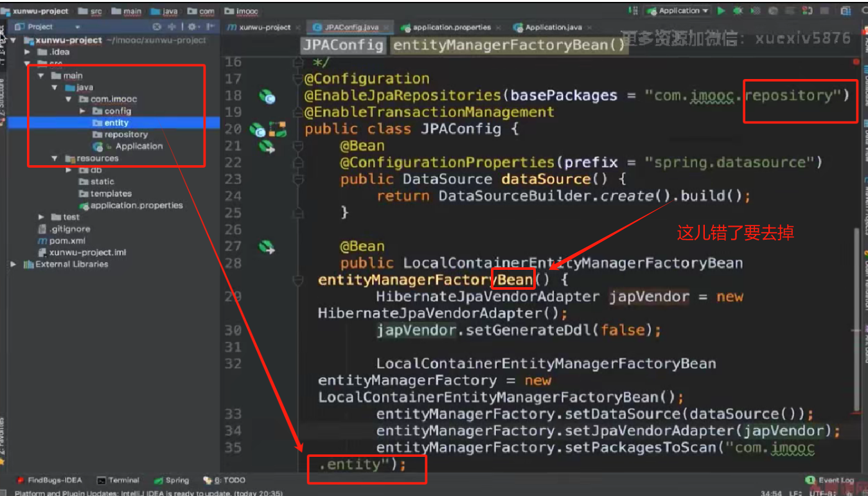
Task: Open the TODO tool window
Action: pos(224,480)
